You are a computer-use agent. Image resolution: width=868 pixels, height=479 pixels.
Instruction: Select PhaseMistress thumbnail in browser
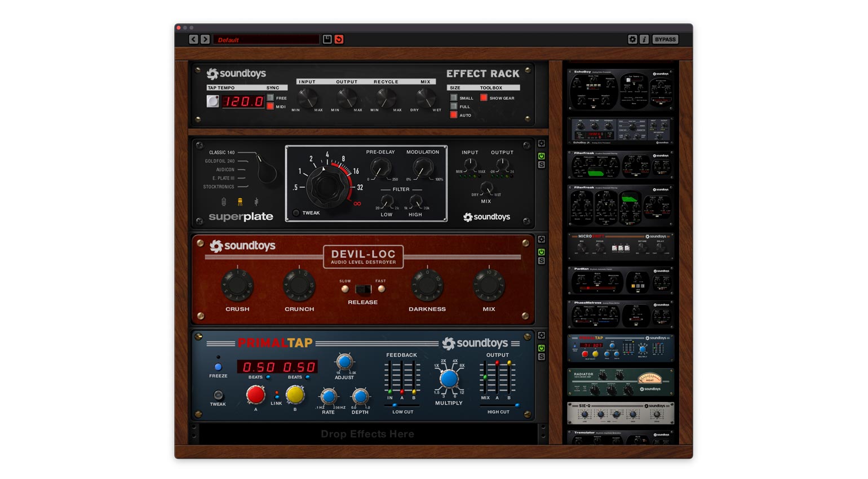click(621, 314)
